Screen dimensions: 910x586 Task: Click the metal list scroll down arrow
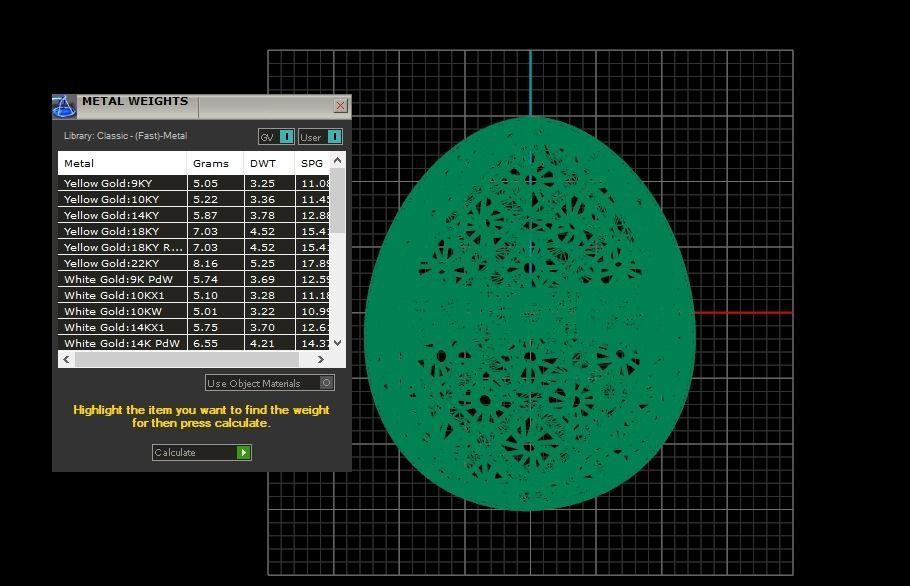click(338, 343)
